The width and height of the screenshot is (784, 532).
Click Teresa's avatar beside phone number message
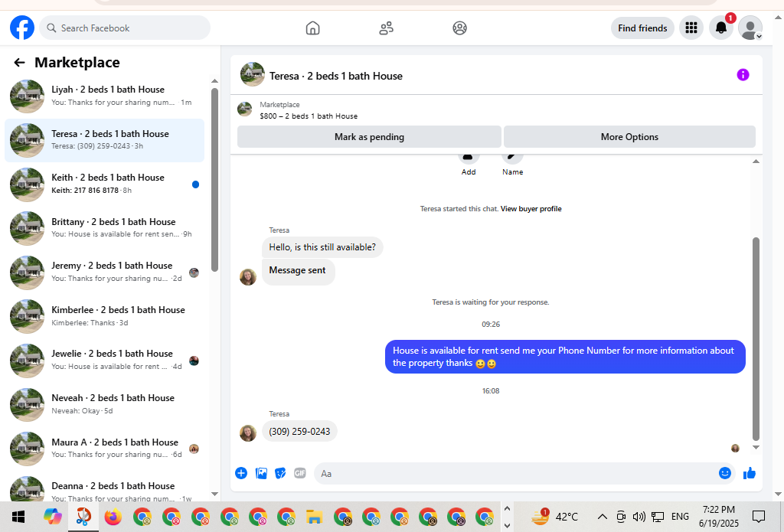tap(248, 433)
